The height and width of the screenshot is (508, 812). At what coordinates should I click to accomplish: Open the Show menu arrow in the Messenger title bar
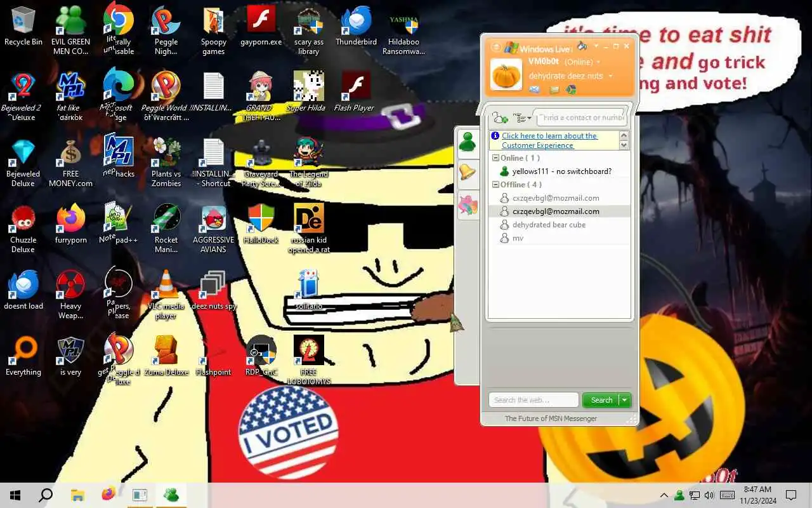coord(596,46)
